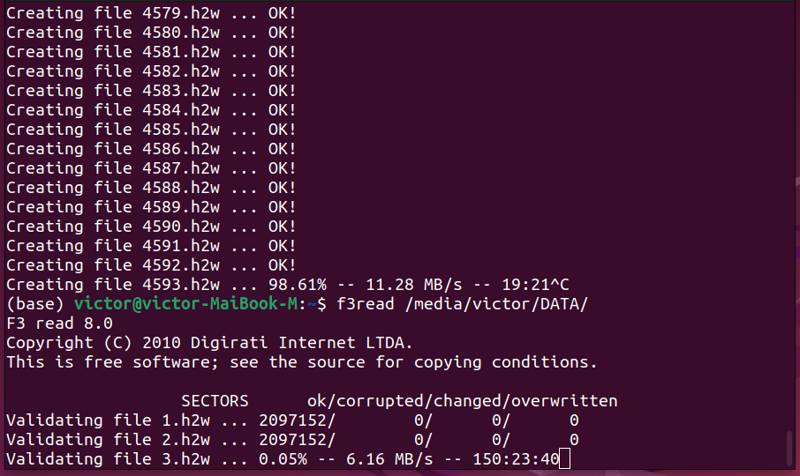
Task: Click the Copyright Digirati Internet LTDA line
Action: (209, 342)
